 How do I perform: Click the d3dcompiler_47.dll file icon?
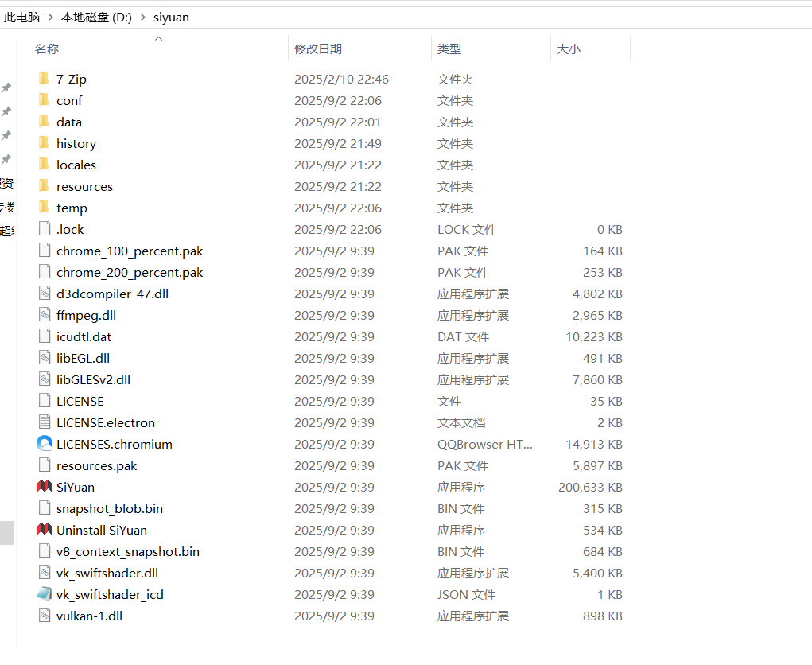click(45, 294)
